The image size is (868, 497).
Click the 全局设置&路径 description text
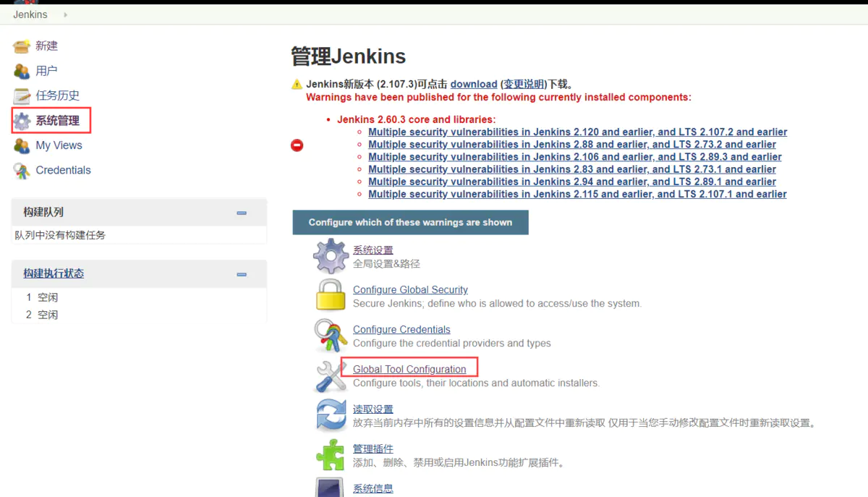(386, 264)
